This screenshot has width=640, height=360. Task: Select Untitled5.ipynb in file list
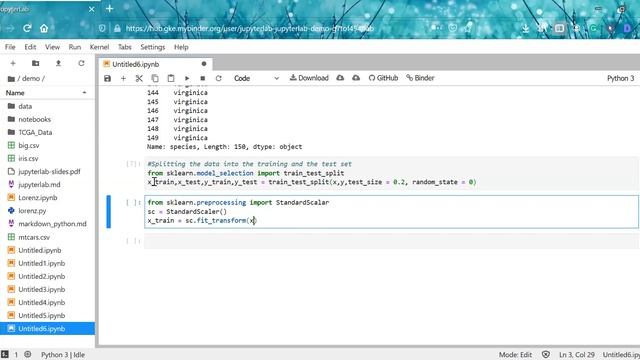(47, 316)
